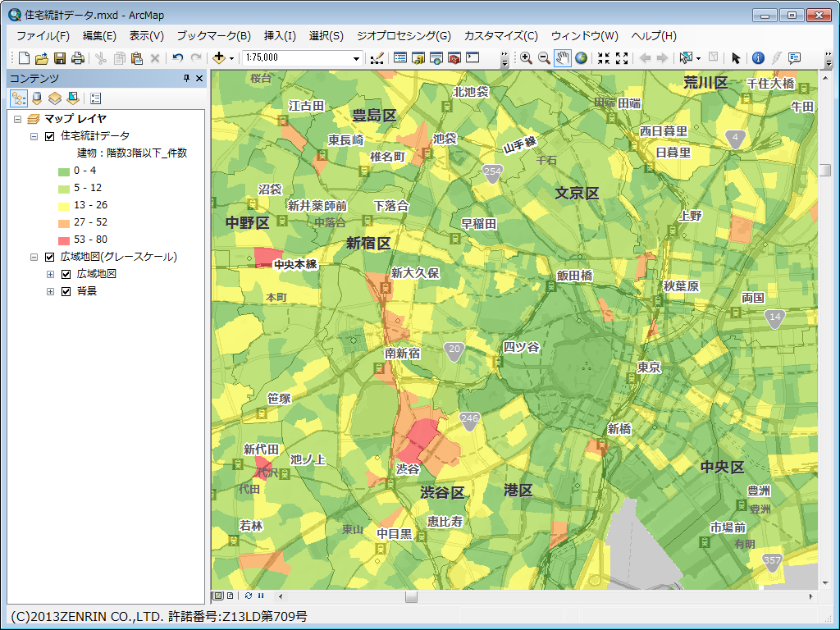Viewport: 840px width, 630px height.
Task: List layers by selection
Action: click(73, 98)
